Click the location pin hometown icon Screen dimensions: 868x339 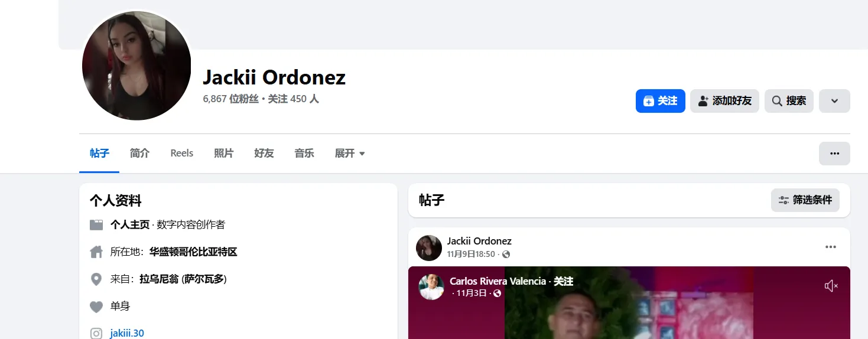click(96, 279)
